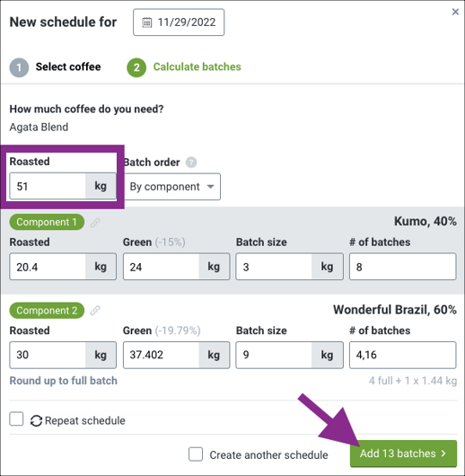
Task: Click Round up to full batch link
Action: (63, 381)
